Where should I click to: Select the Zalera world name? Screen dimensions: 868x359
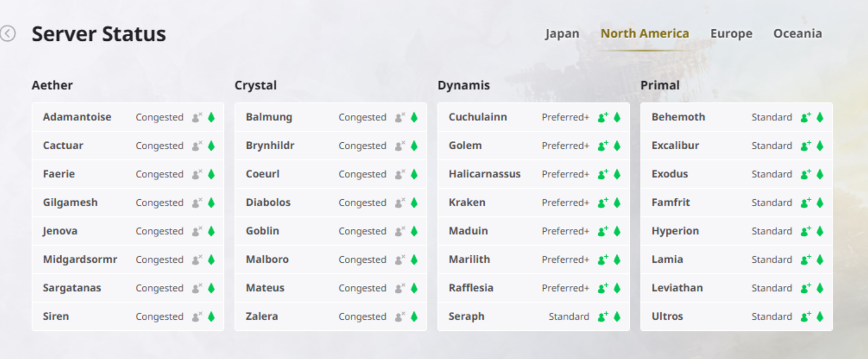tap(262, 316)
